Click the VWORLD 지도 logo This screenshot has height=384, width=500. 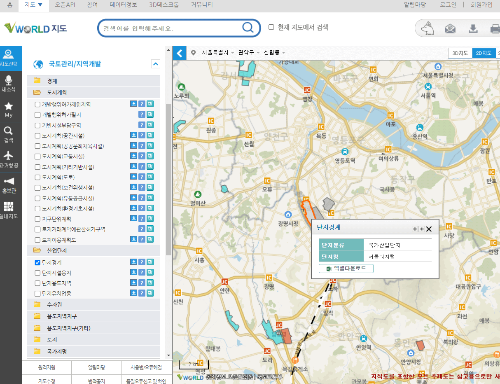pos(36,28)
